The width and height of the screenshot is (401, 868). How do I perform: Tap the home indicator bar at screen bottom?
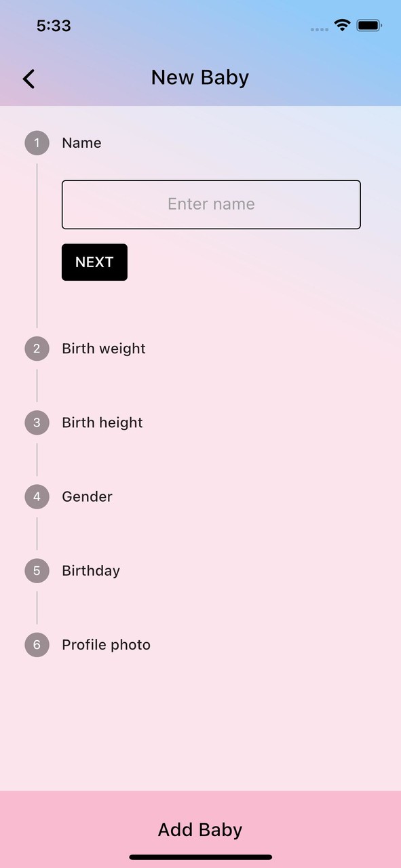pyautogui.click(x=200, y=856)
